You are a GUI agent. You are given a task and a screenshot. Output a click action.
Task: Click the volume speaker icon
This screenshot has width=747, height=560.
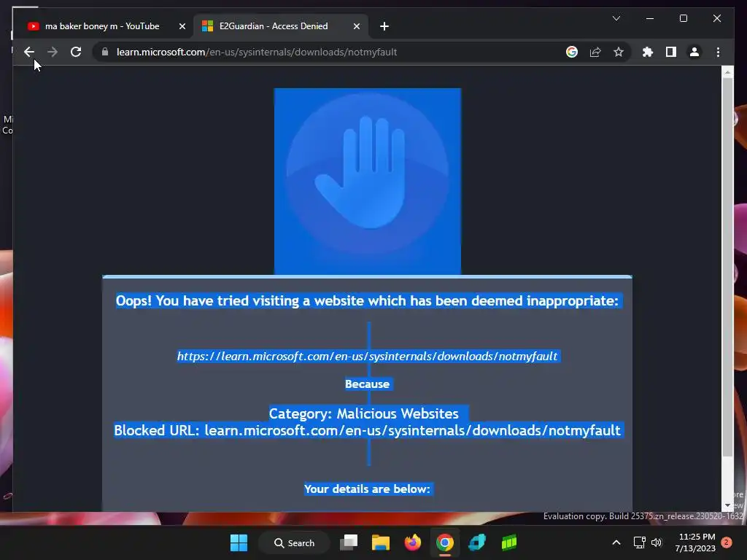tap(657, 542)
